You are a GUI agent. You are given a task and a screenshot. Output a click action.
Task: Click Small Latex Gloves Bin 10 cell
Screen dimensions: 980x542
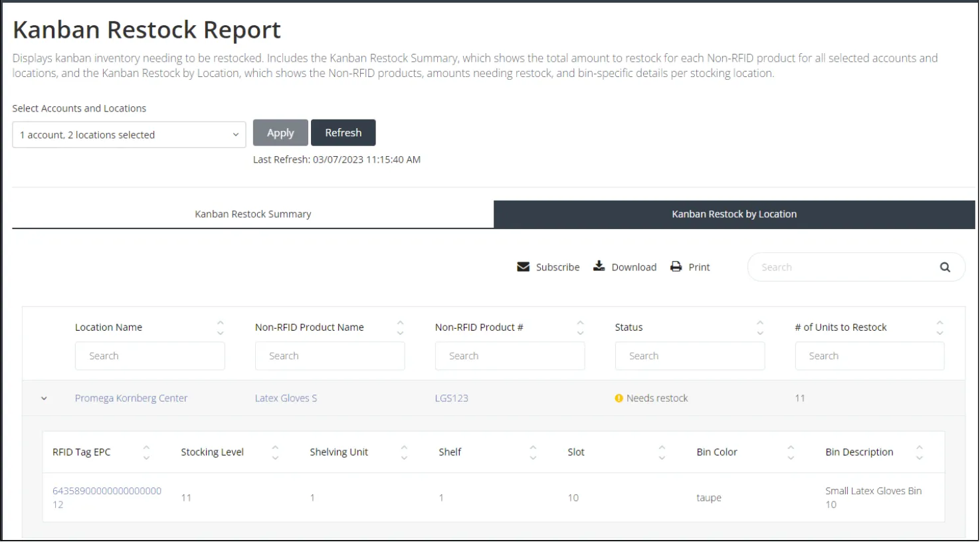[x=874, y=497]
